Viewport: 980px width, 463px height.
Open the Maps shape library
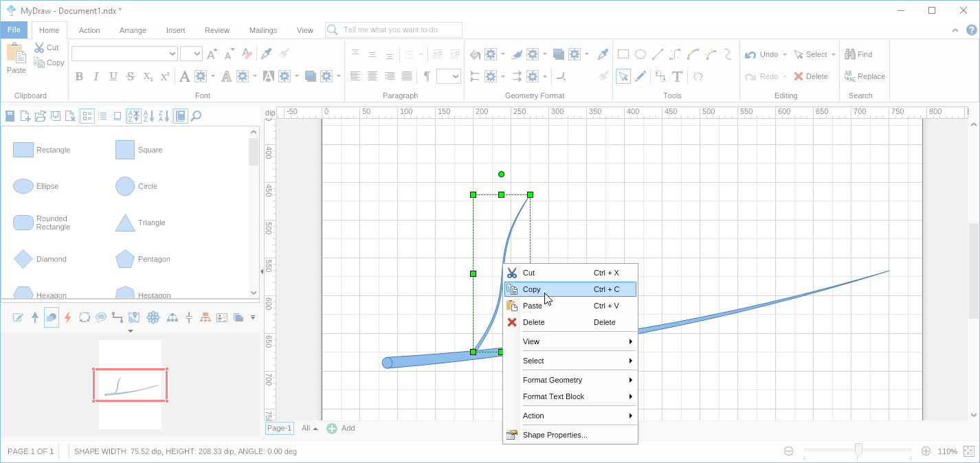click(x=134, y=317)
